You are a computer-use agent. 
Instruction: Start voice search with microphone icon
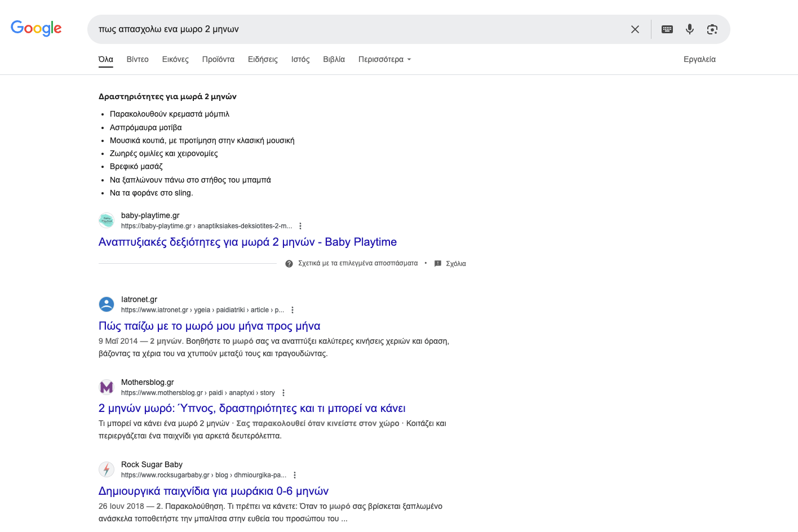point(690,29)
